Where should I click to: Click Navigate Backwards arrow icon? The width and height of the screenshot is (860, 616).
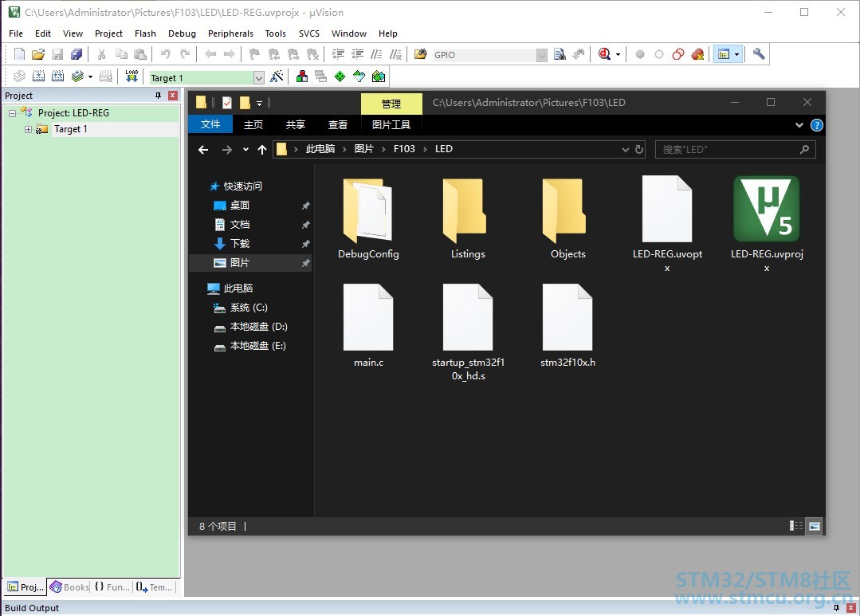[210, 54]
